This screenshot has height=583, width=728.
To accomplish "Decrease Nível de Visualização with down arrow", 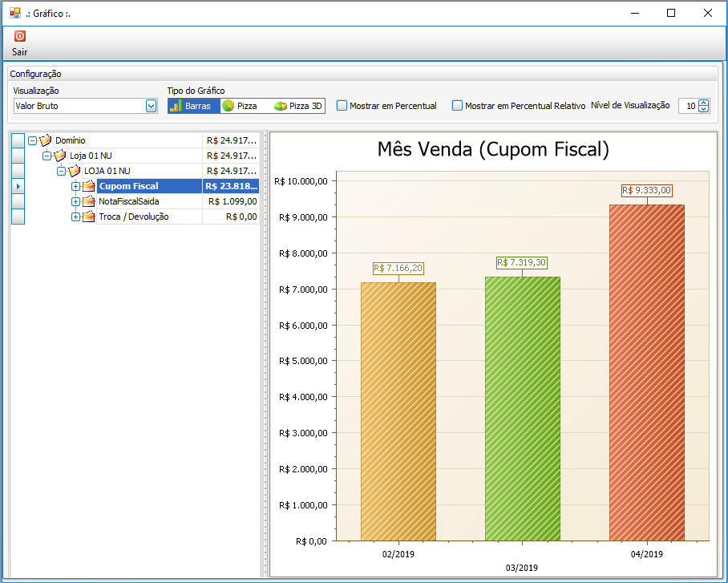I will pyautogui.click(x=704, y=109).
